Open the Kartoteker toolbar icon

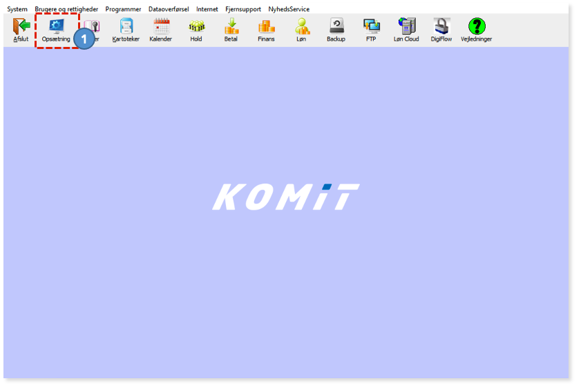pyautogui.click(x=126, y=26)
